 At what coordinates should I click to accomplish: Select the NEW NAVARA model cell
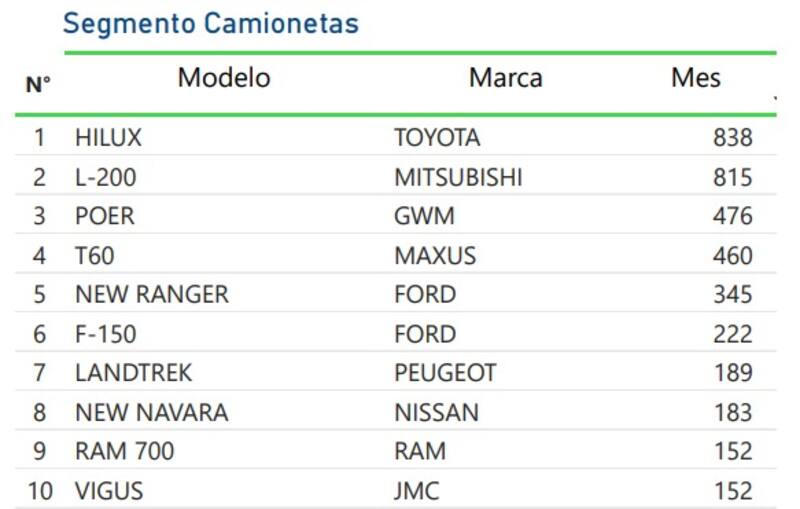(x=151, y=412)
